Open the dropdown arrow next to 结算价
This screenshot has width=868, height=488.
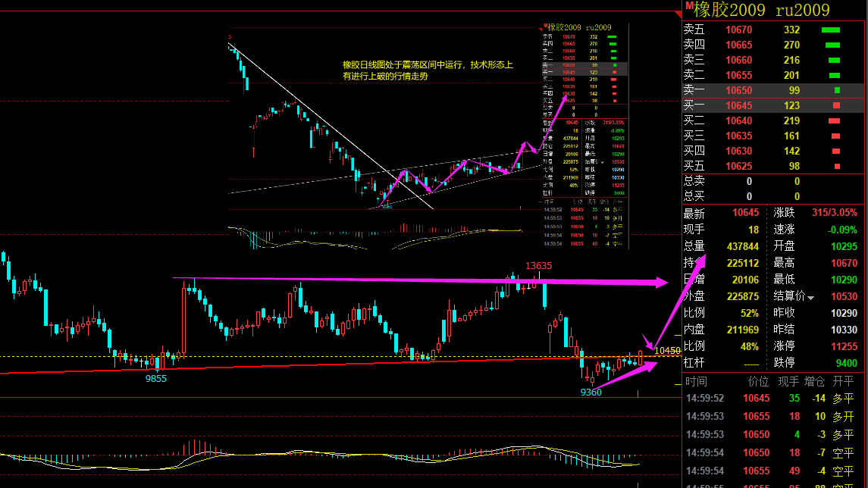pos(811,299)
